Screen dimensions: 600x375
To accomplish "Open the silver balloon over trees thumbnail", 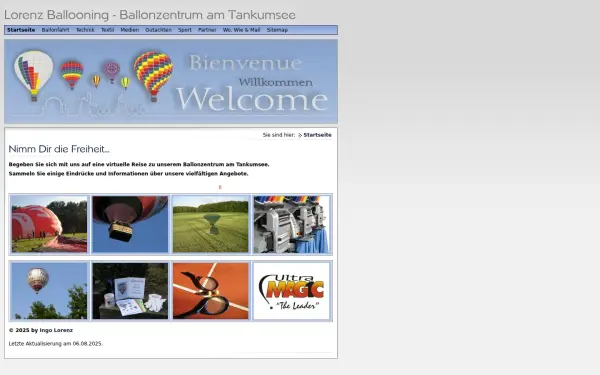I will tap(49, 291).
